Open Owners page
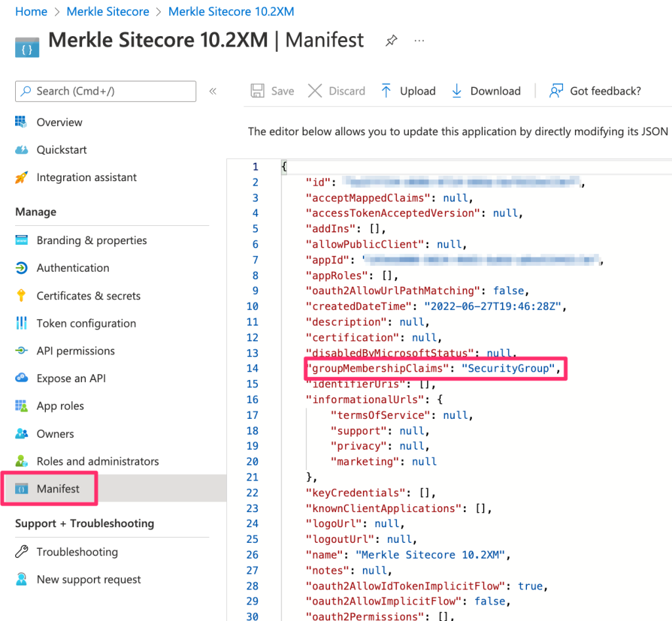672x621 pixels. (55, 434)
